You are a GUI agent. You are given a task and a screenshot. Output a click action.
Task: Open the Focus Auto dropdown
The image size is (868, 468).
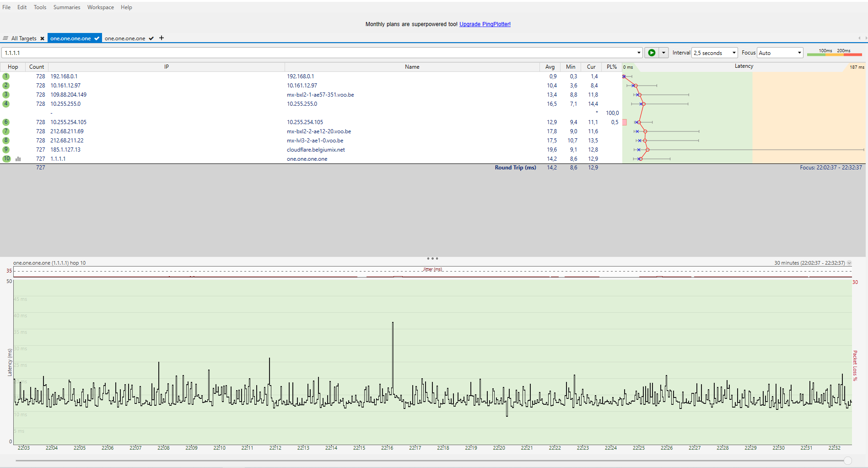pos(780,53)
